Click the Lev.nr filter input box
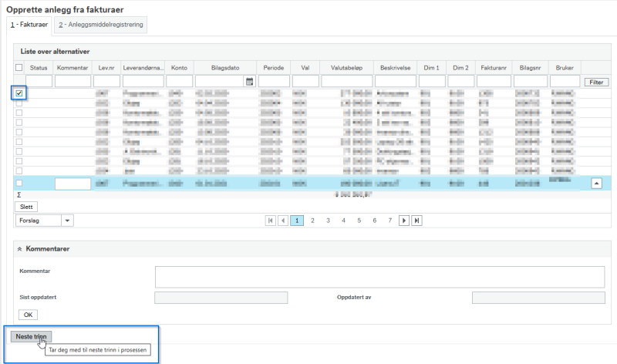 (x=106, y=82)
